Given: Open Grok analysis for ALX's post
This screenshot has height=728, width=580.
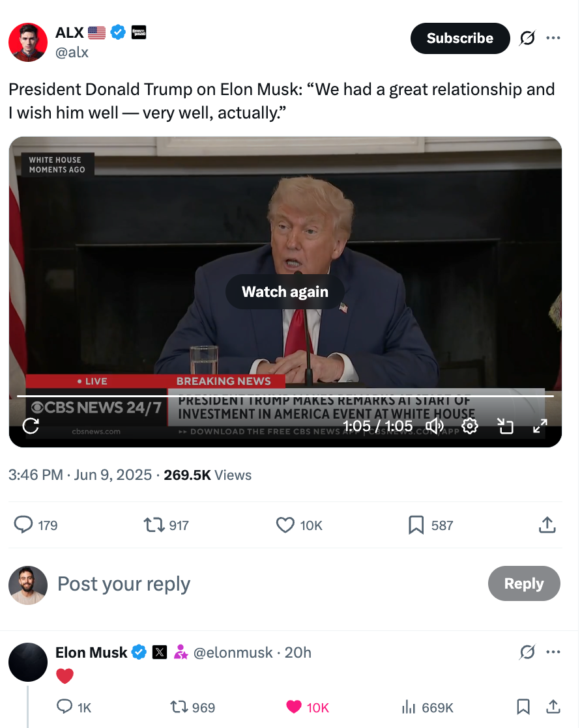Looking at the screenshot, I should tap(527, 38).
